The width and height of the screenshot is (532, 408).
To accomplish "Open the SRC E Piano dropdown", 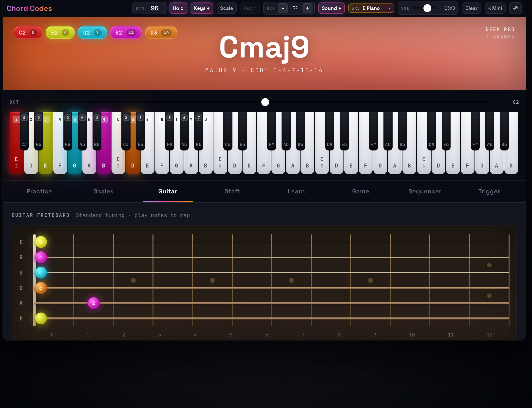I will (371, 8).
